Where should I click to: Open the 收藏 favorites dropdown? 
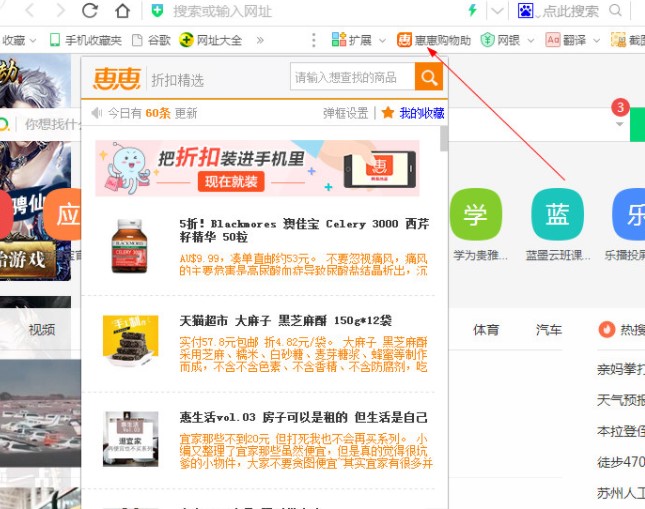(x=19, y=40)
